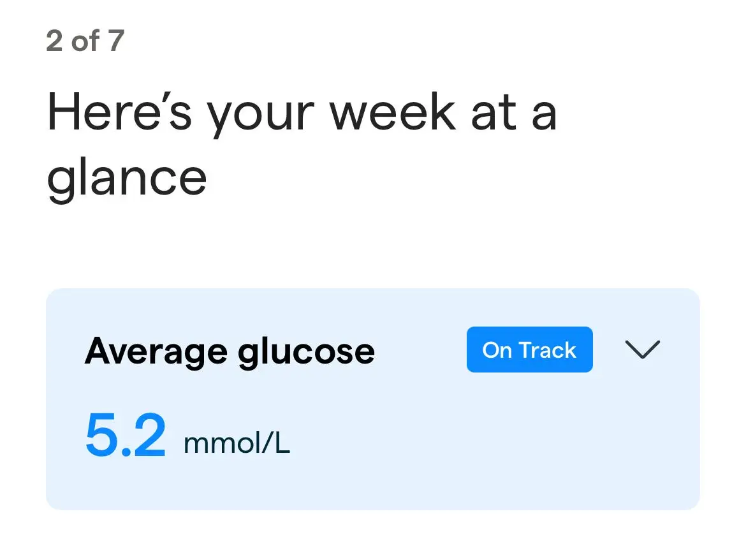Image resolution: width=746 pixels, height=560 pixels.
Task: Select the blue 5.2 value to change units
Action: coord(126,435)
